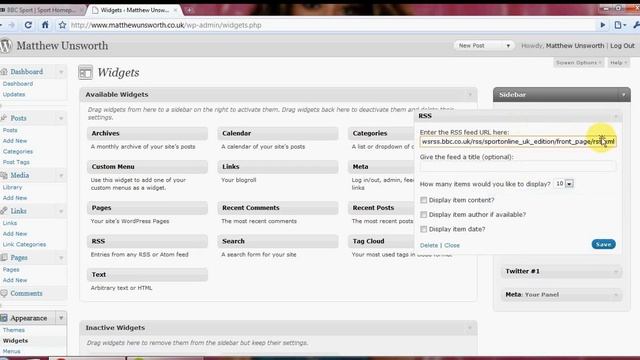
Task: Open Post Tags in admin menu
Action: click(16, 162)
